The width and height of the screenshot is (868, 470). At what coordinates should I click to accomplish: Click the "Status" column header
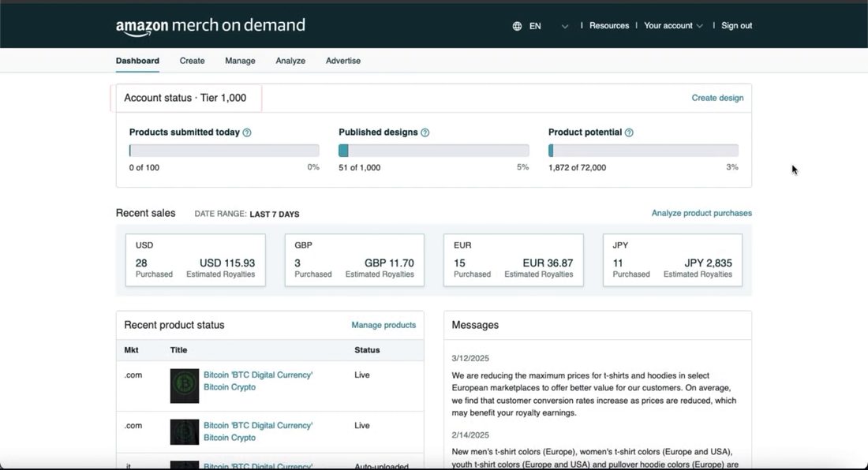[367, 350]
